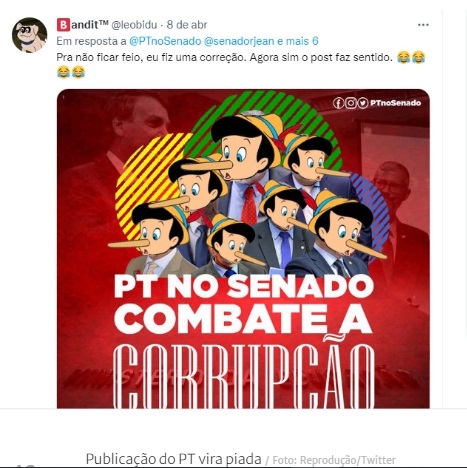The height and width of the screenshot is (468, 467).
Task: Click the Instagram icon in the image
Action: pos(350,103)
